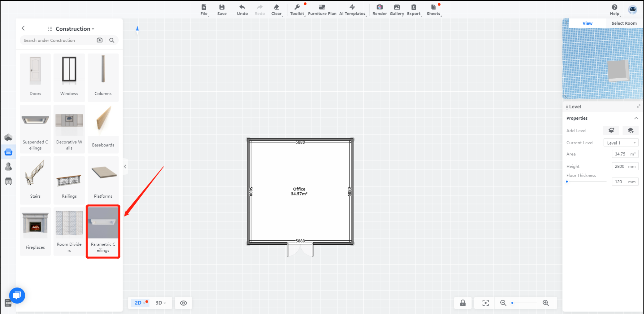
Task: Switch to the View tab
Action: point(587,23)
